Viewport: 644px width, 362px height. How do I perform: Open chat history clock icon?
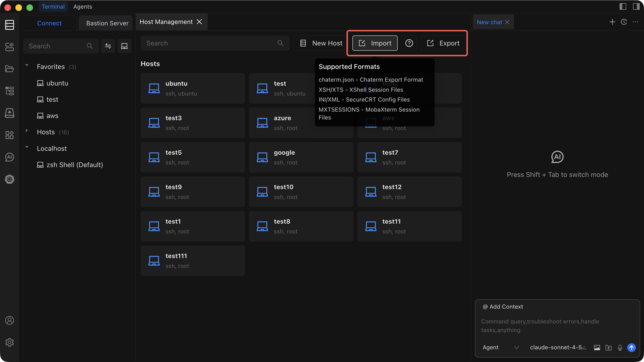point(624,22)
